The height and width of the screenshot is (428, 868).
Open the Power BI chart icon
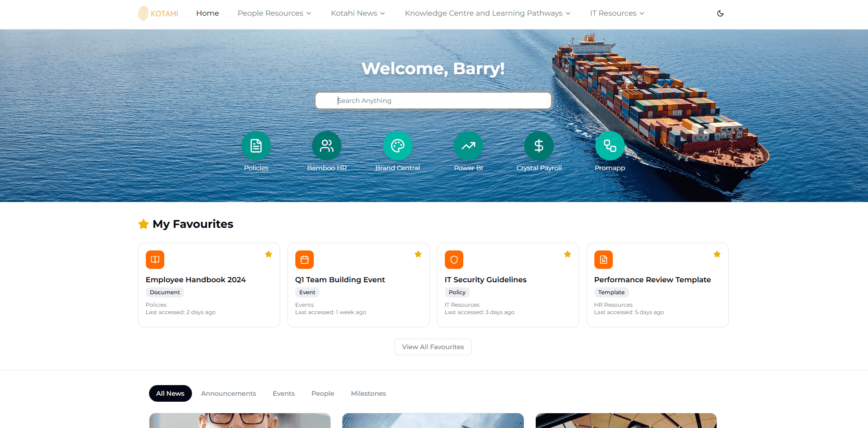point(468,146)
